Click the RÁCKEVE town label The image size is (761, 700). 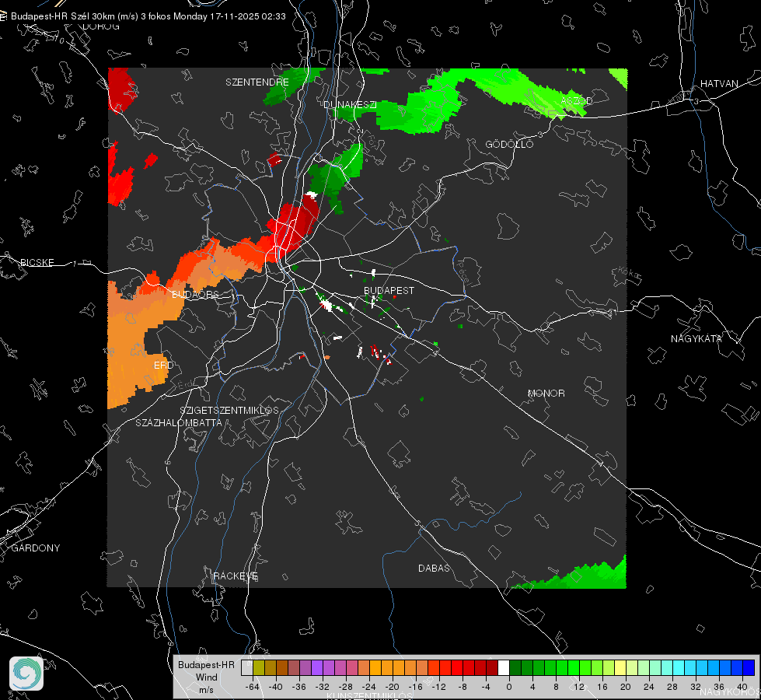(236, 576)
